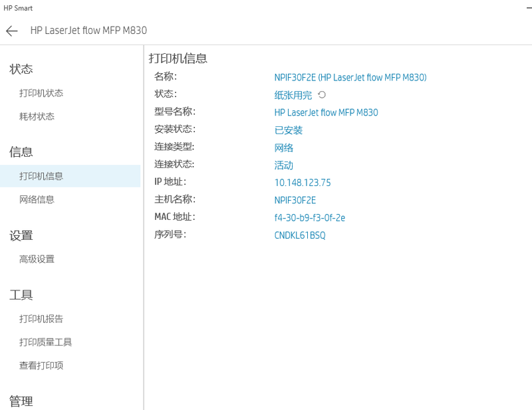This screenshot has width=532, height=410.
Task: Open 打印机状态 in sidebar
Action: 41,93
